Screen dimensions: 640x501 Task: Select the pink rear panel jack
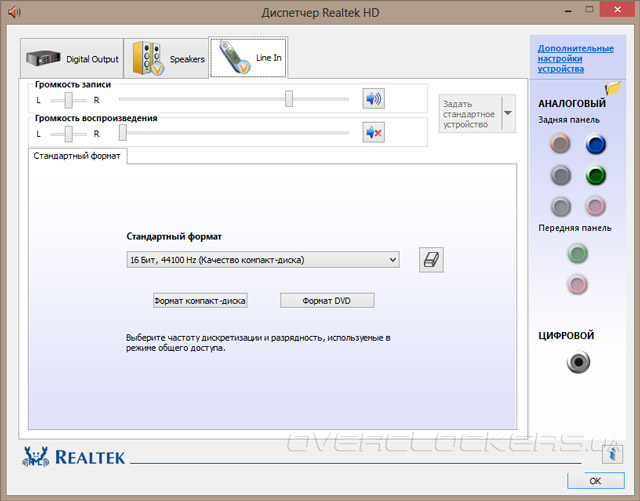pyautogui.click(x=595, y=206)
